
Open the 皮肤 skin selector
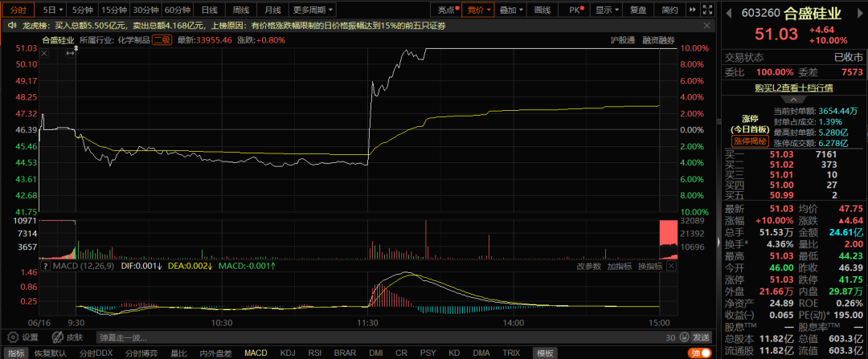68,337
